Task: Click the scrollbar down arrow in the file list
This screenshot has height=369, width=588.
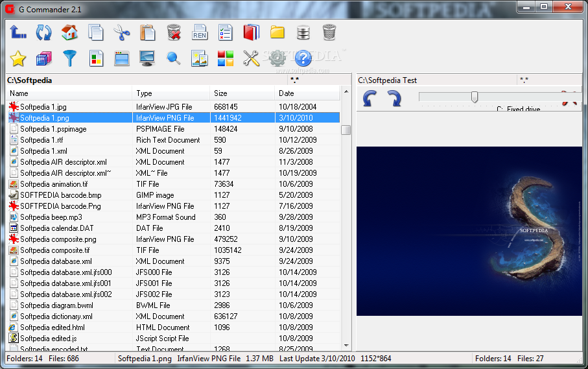Action: 346,346
